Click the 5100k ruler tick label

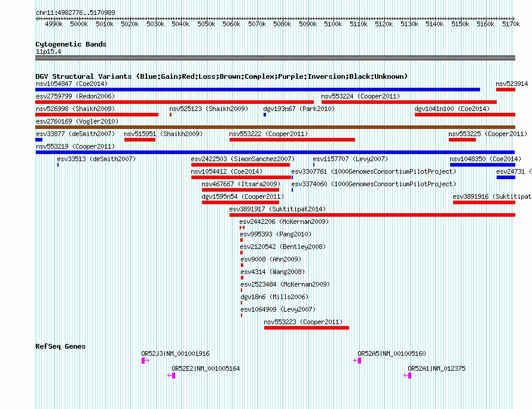coord(333,24)
